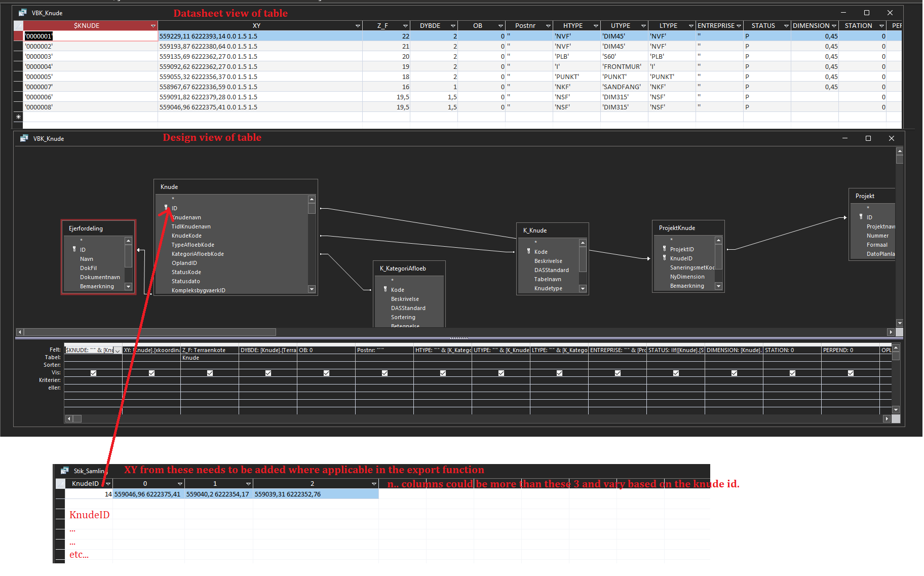Click the key icon beside K_KategoriAfloeb Kode
924x576 pixels.
coord(386,289)
